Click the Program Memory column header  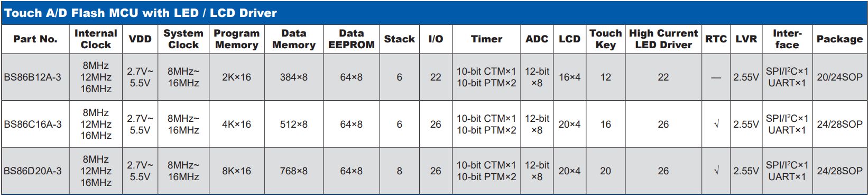[236, 39]
